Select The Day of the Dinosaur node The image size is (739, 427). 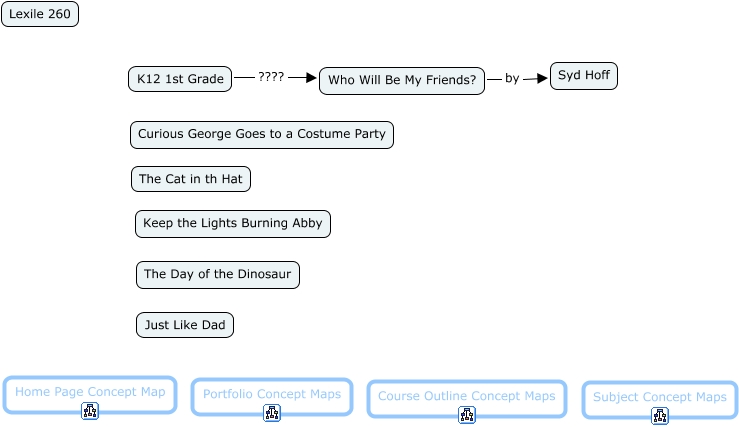tap(218, 274)
